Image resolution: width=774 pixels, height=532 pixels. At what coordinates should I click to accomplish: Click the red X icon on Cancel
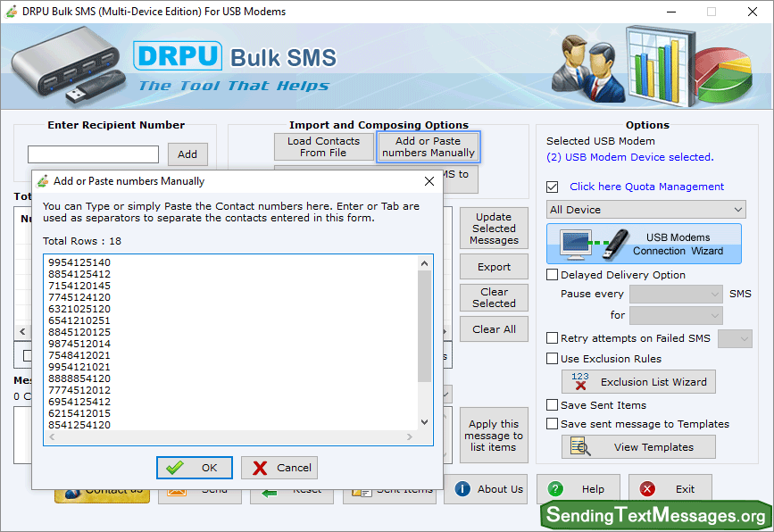point(260,468)
